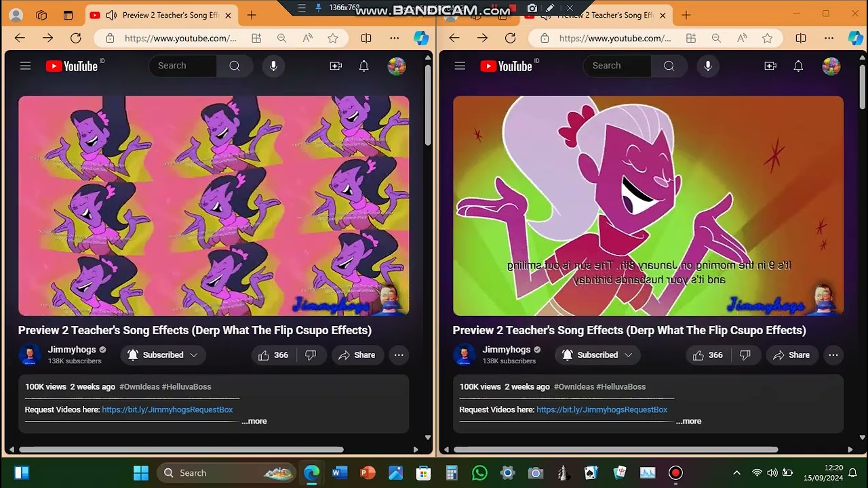Open Subscribed dropdown in left window
The height and width of the screenshot is (488, 868).
[163, 355]
